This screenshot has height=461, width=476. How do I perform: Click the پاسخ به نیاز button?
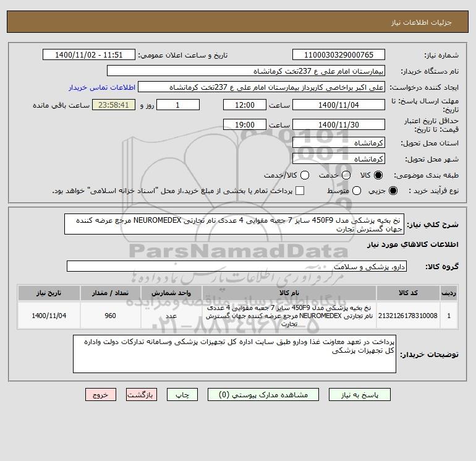pos(360,394)
